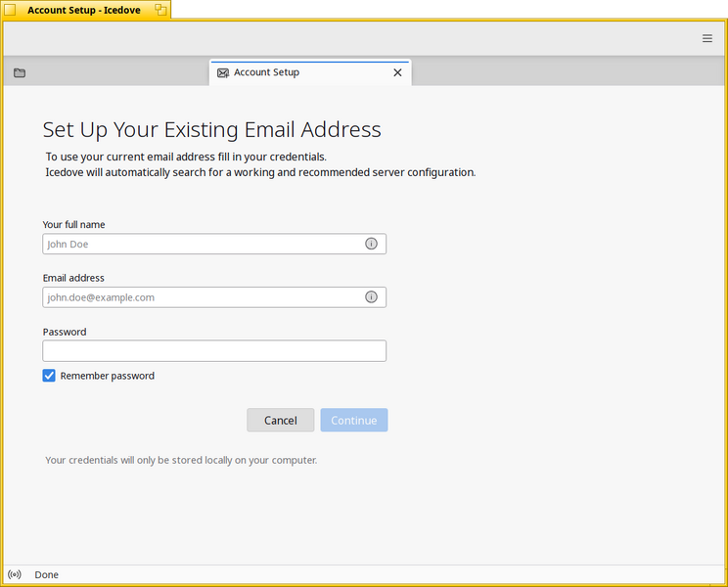Viewport: 728px width, 587px height.
Task: Focus the Email address input field
Action: (x=214, y=297)
